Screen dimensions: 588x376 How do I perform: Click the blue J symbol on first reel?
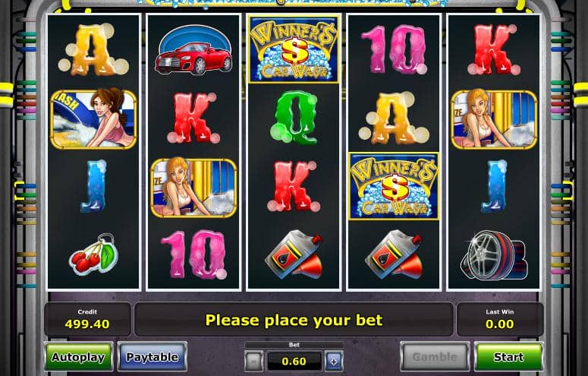point(93,186)
